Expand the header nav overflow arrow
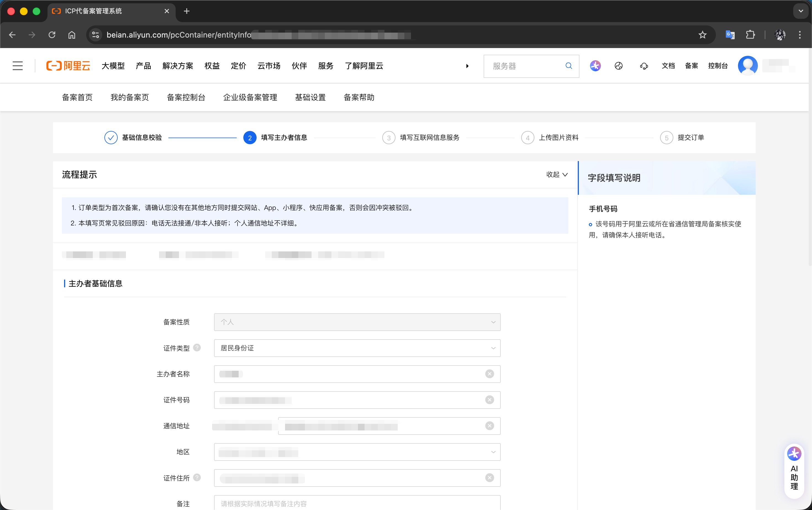 [467, 66]
